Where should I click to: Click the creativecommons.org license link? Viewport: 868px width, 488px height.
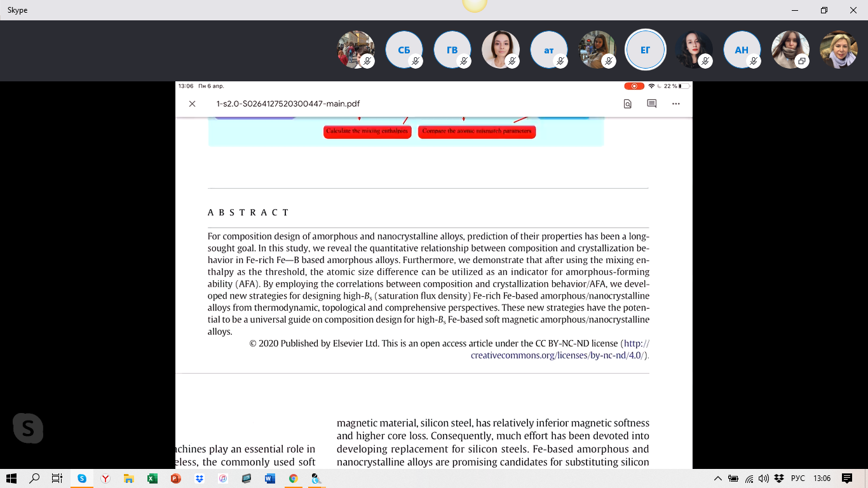(x=559, y=355)
